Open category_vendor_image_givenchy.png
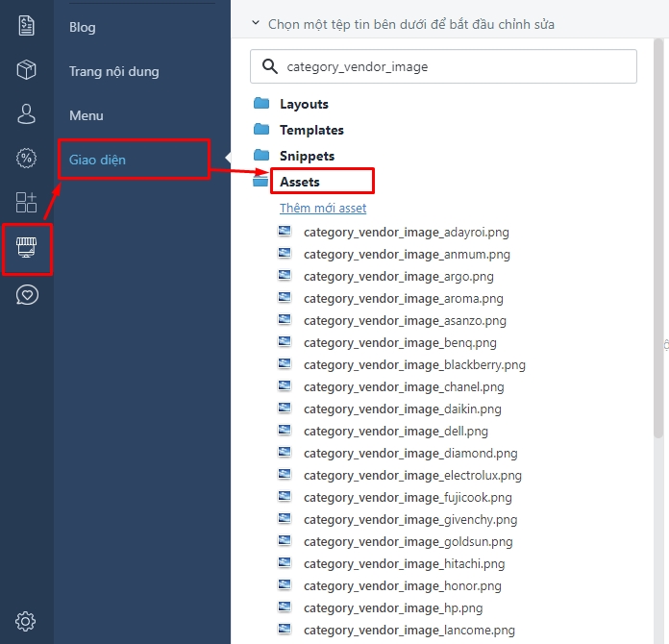 [410, 520]
